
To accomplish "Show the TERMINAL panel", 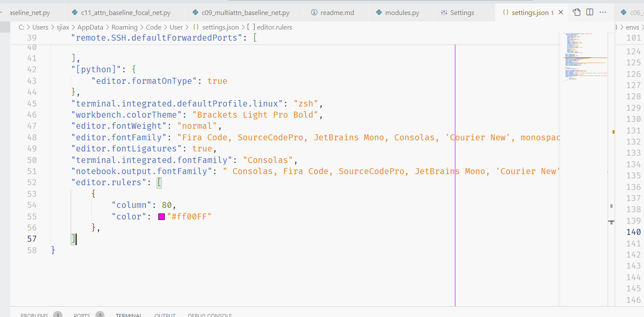I will (129, 315).
